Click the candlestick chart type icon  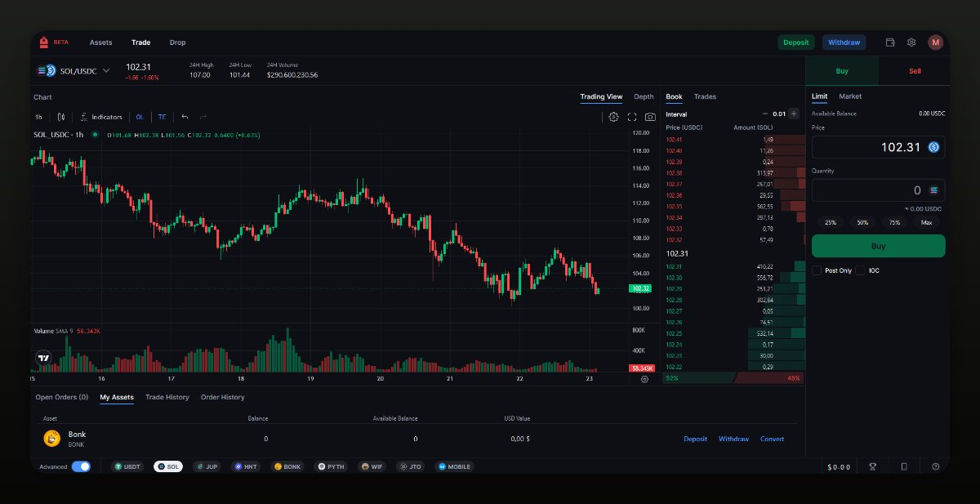61,117
